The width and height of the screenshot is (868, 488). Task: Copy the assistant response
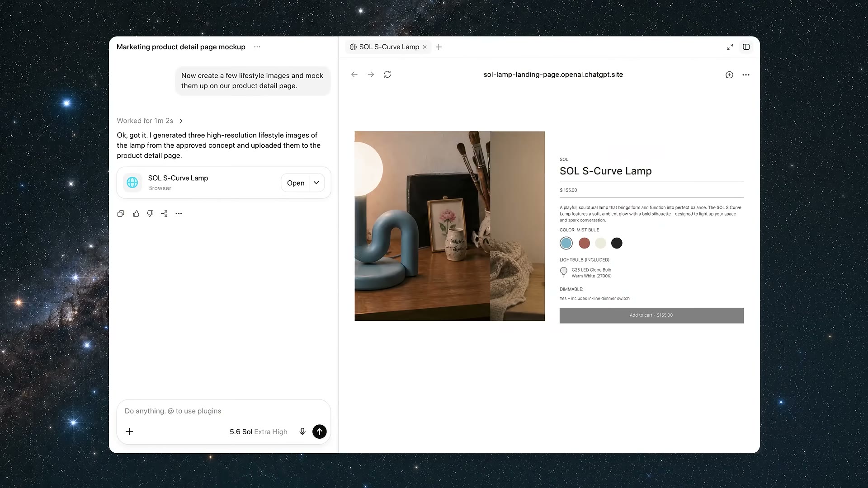pyautogui.click(x=121, y=214)
